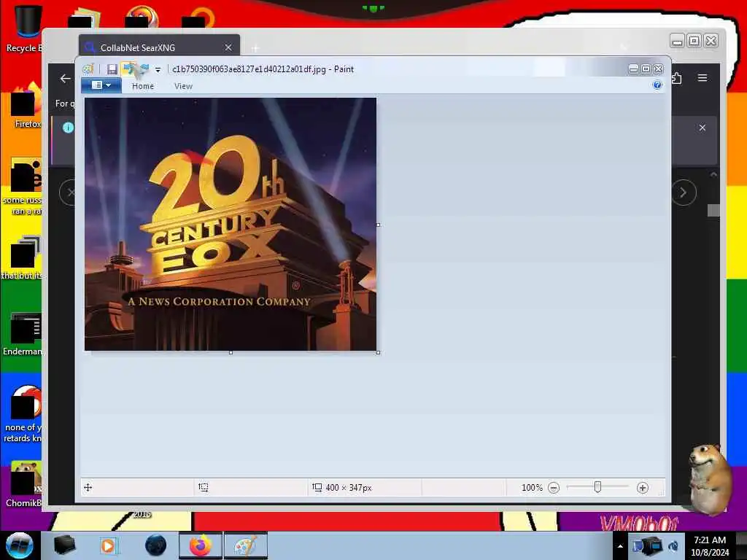Switch to Paint via taskbar button
747x560 pixels.
click(246, 545)
